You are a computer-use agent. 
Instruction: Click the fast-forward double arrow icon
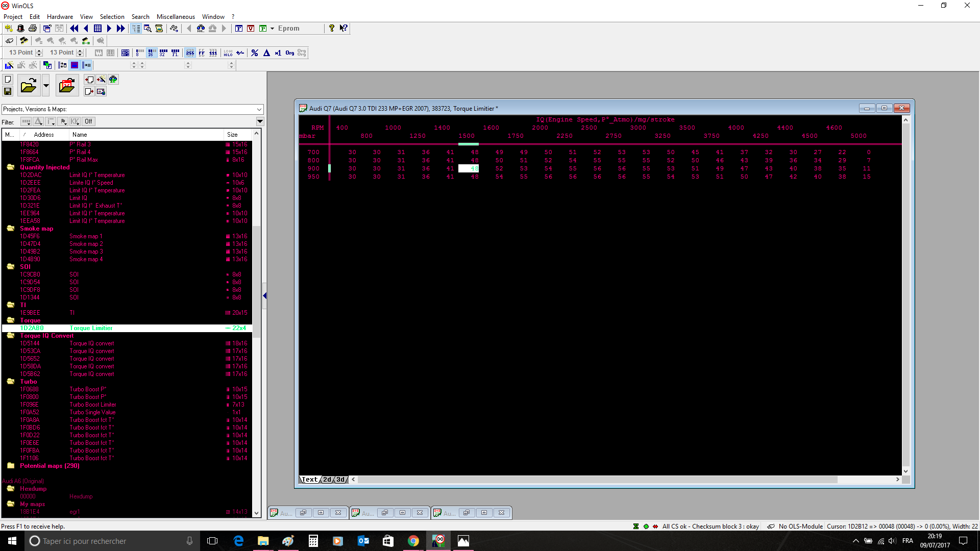click(120, 29)
